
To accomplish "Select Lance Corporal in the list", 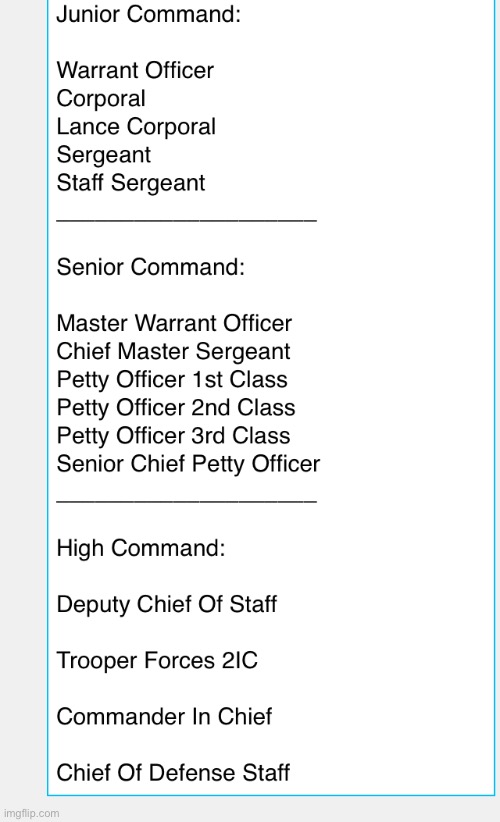I will [136, 127].
